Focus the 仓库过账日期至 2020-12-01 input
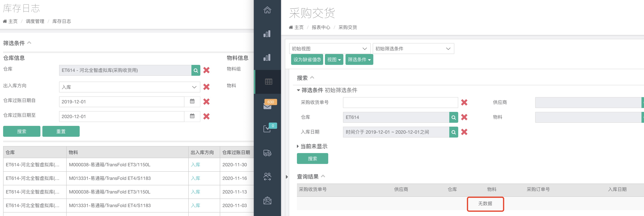 click(122, 117)
